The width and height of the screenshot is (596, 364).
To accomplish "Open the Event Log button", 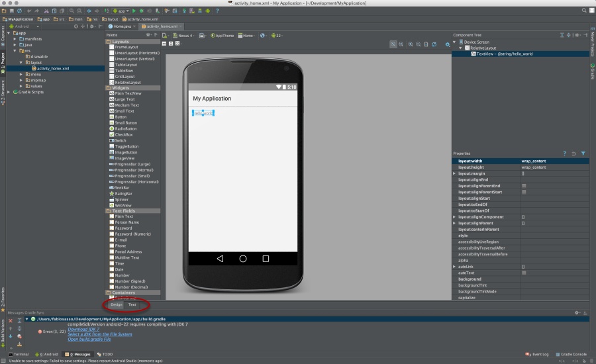I will click(537, 354).
